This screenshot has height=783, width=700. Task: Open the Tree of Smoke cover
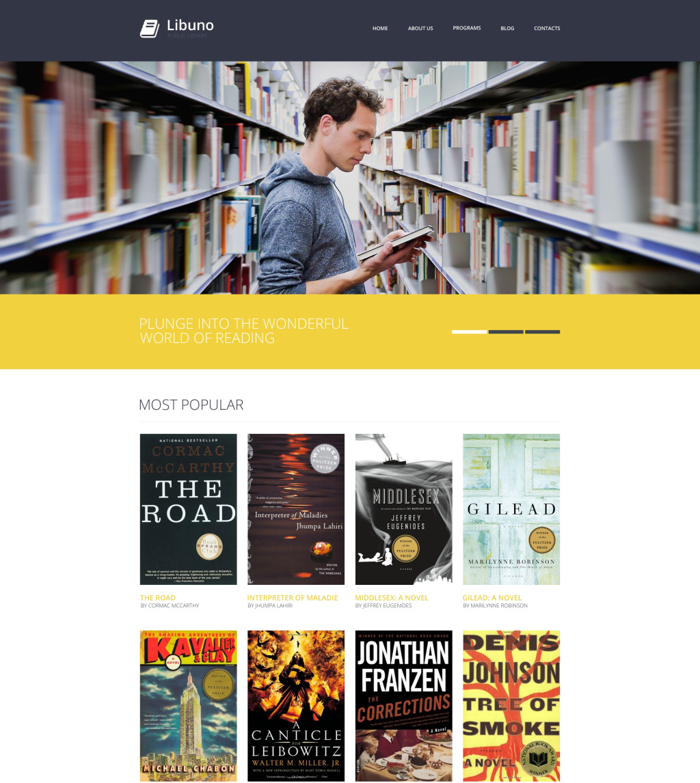pos(511,706)
